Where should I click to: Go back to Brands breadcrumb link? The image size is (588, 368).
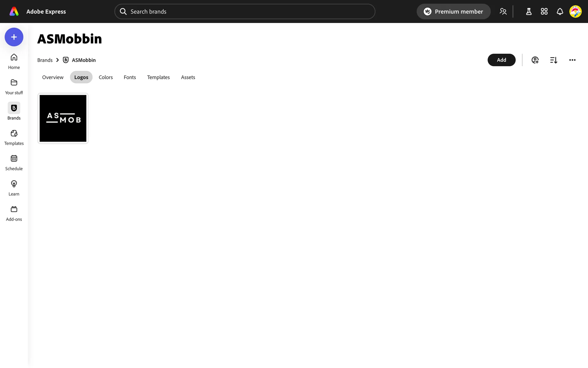(45, 60)
